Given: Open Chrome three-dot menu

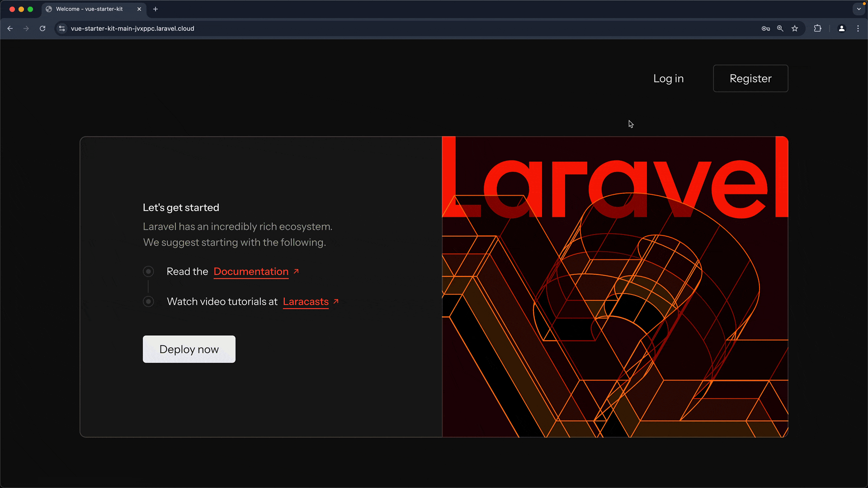Looking at the screenshot, I should click(x=858, y=28).
